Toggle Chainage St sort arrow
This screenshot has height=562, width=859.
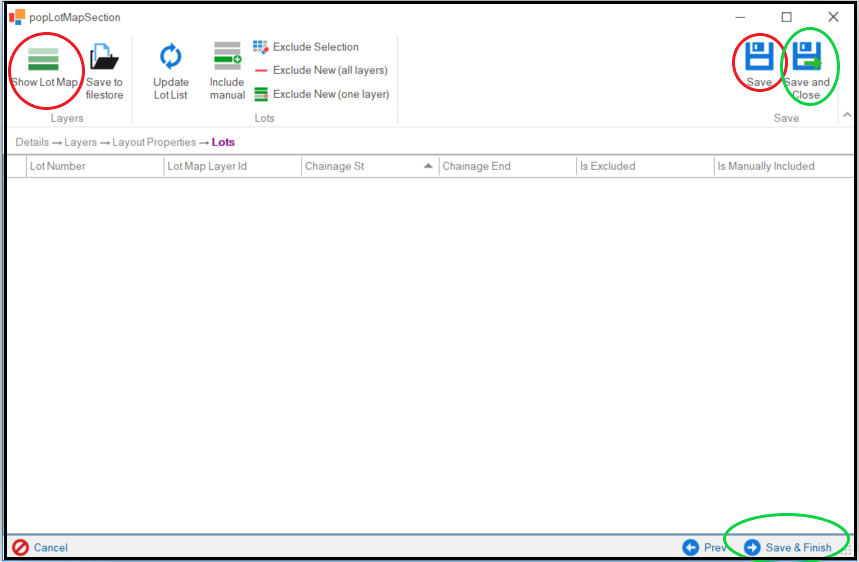(428, 166)
